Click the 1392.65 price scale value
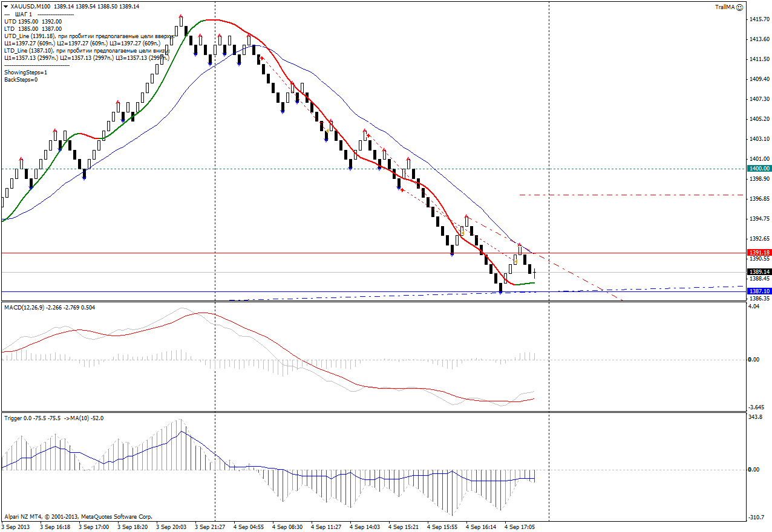This screenshot has height=532, width=772. (759, 239)
